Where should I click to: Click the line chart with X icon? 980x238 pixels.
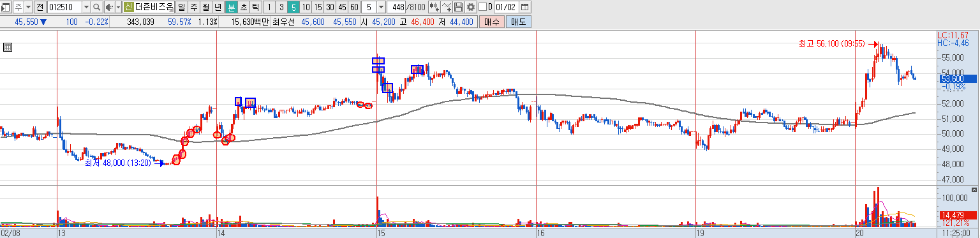coord(447,7)
